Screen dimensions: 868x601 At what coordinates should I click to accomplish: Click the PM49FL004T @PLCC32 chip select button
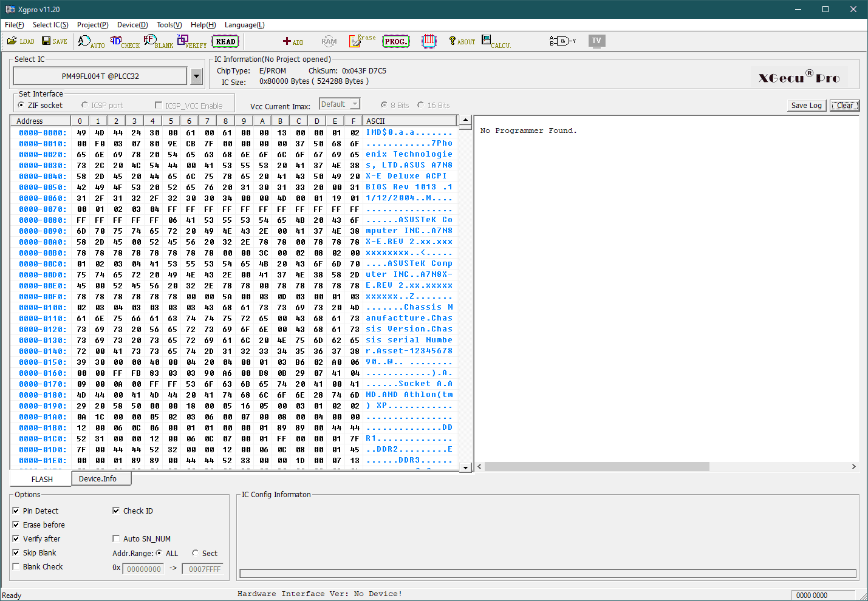click(100, 76)
